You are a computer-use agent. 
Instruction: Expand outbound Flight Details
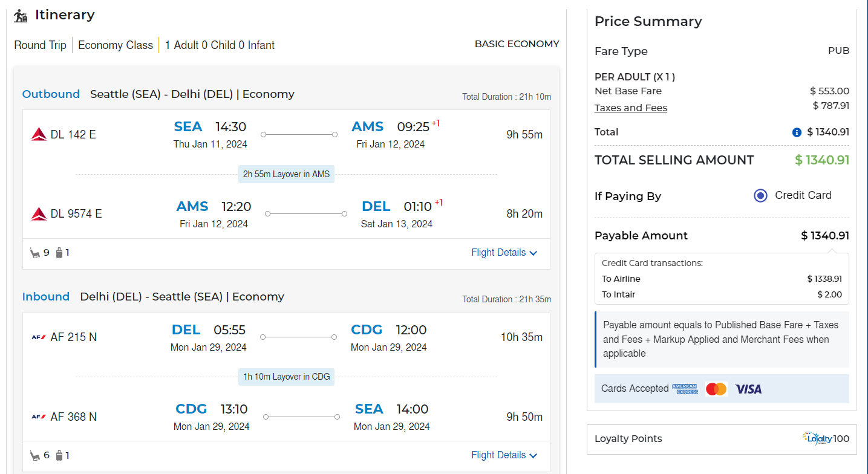(504, 253)
